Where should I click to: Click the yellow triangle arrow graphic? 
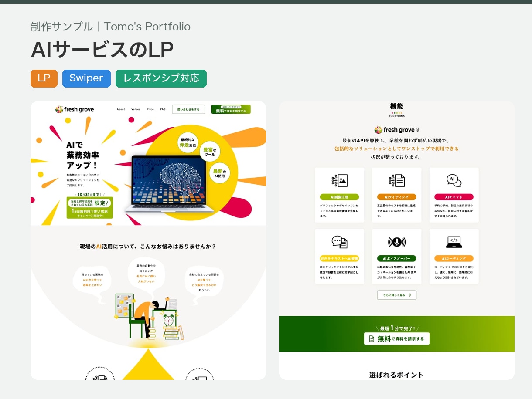click(x=148, y=365)
